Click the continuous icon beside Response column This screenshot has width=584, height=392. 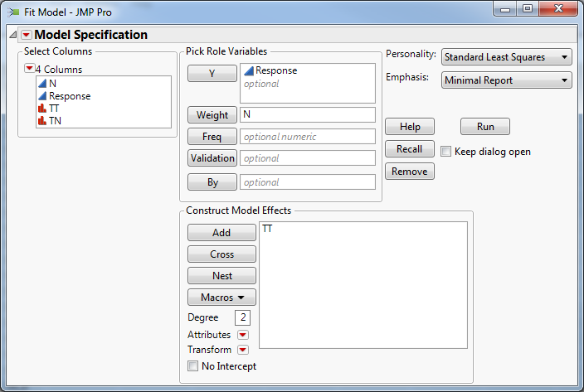pyautogui.click(x=42, y=96)
